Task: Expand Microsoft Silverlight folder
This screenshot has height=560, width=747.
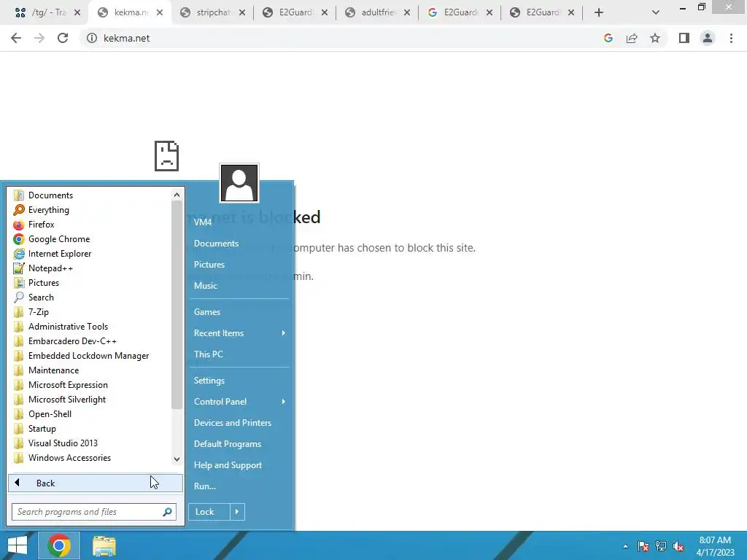Action: (67, 400)
